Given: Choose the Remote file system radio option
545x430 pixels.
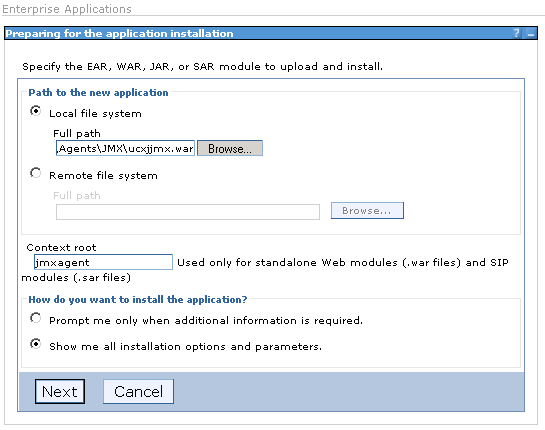Looking at the screenshot, I should (x=35, y=173).
